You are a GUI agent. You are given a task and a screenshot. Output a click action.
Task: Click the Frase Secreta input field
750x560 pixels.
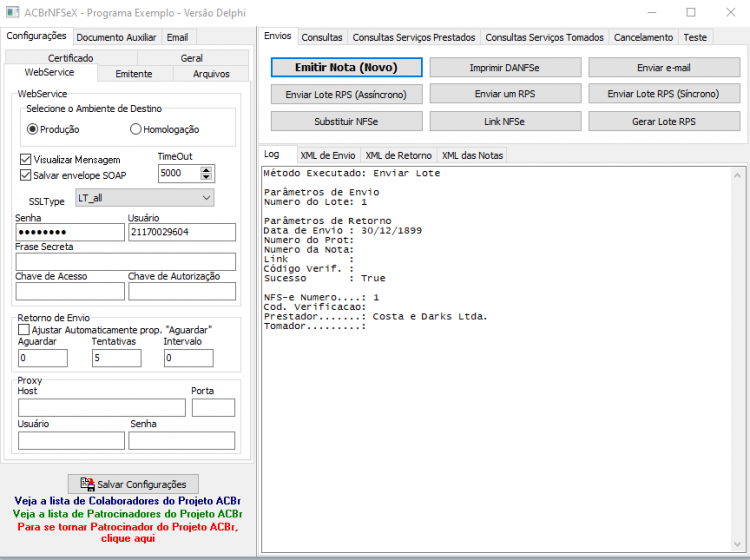pos(126,262)
